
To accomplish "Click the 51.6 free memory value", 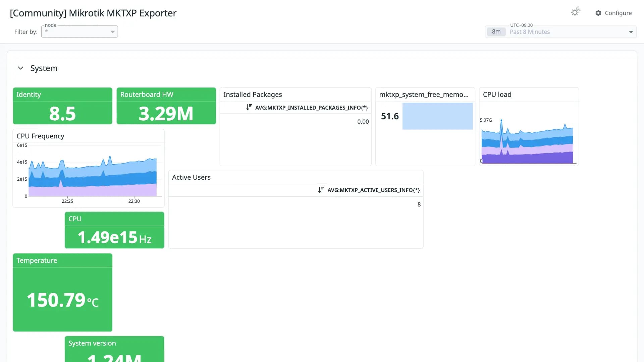I will click(390, 116).
